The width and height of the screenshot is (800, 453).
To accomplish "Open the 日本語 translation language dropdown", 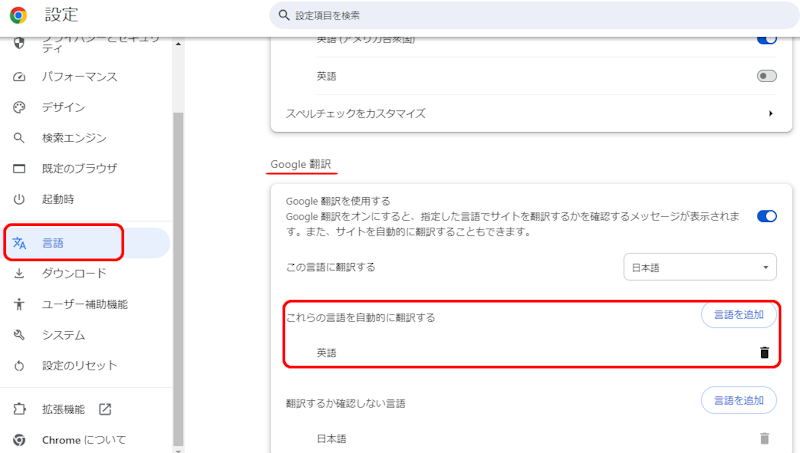I will pyautogui.click(x=699, y=268).
